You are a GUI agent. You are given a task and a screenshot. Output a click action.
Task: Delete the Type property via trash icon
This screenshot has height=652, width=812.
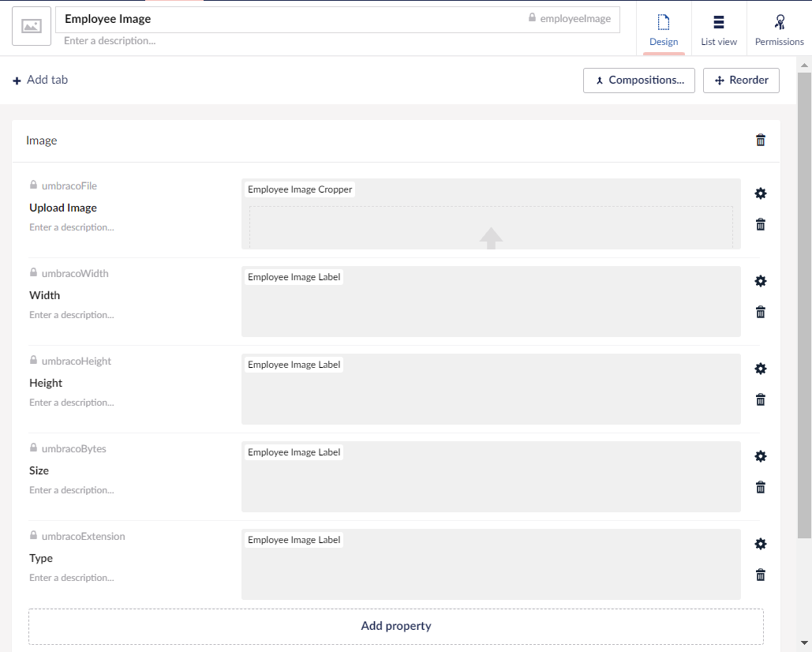[x=760, y=575]
